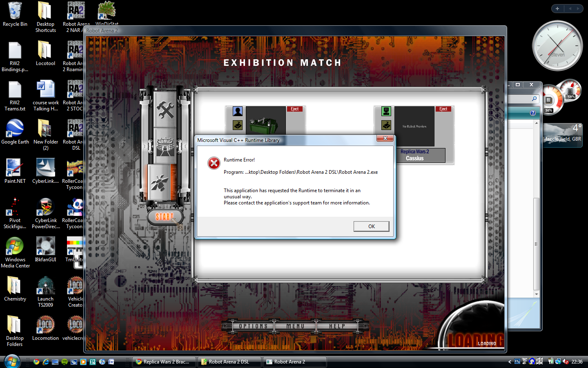Click the battery power tray icon

click(x=551, y=361)
